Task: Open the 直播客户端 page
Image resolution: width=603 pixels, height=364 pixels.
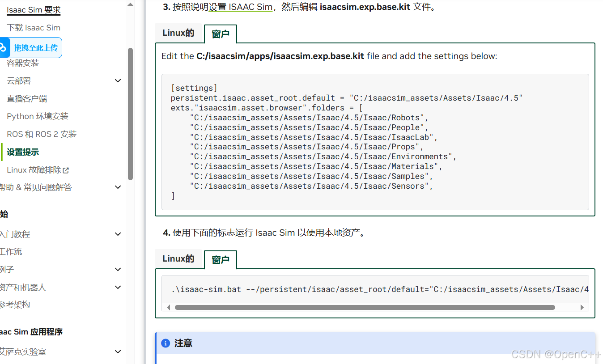Action: (27, 99)
